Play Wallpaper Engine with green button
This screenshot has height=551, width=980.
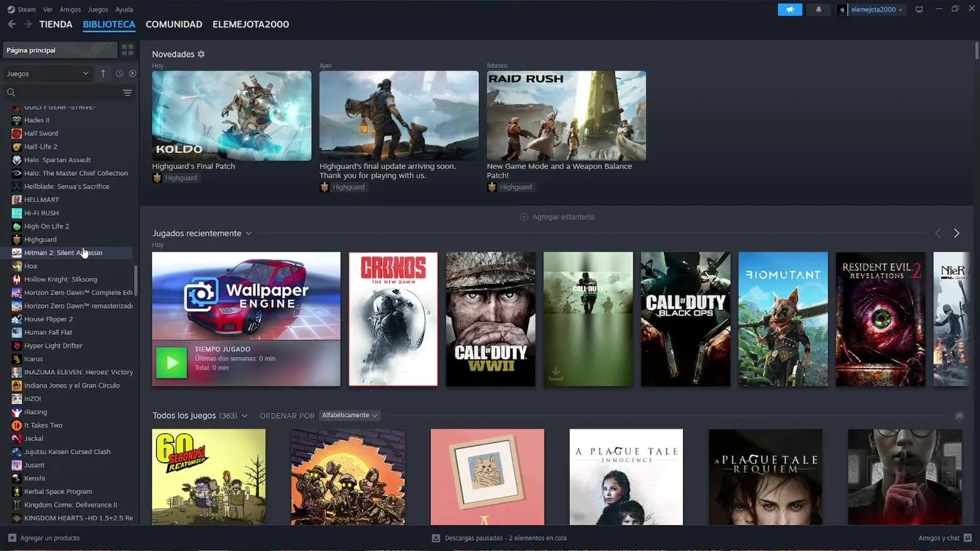(x=171, y=363)
